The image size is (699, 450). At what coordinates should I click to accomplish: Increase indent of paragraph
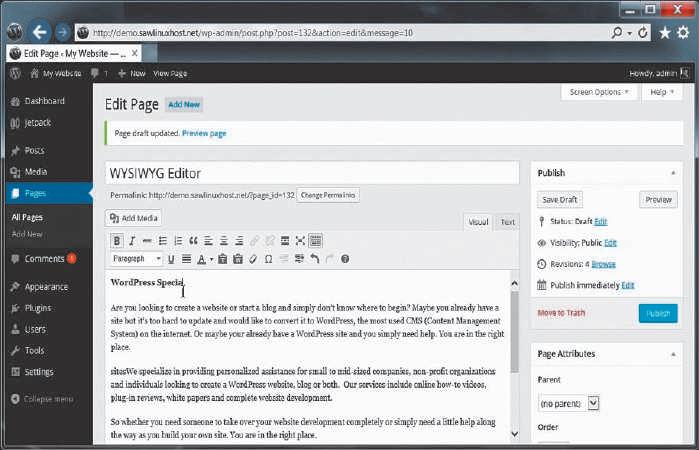pos(299,259)
